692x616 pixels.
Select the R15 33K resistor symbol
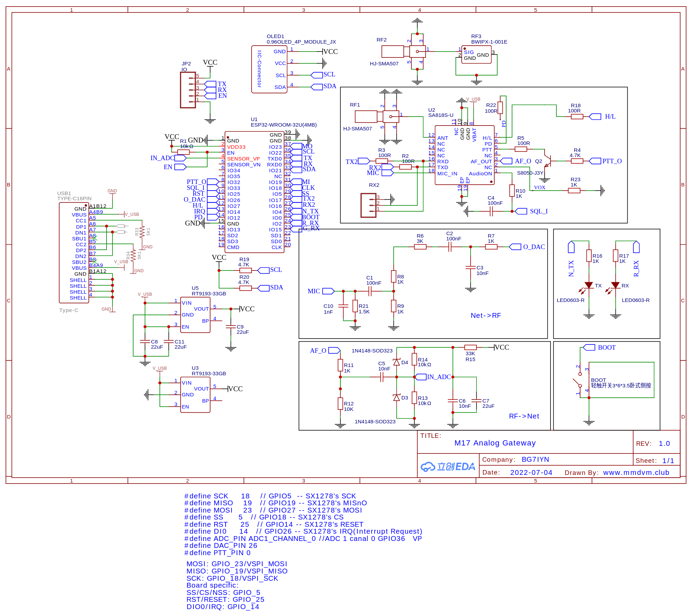470,347
